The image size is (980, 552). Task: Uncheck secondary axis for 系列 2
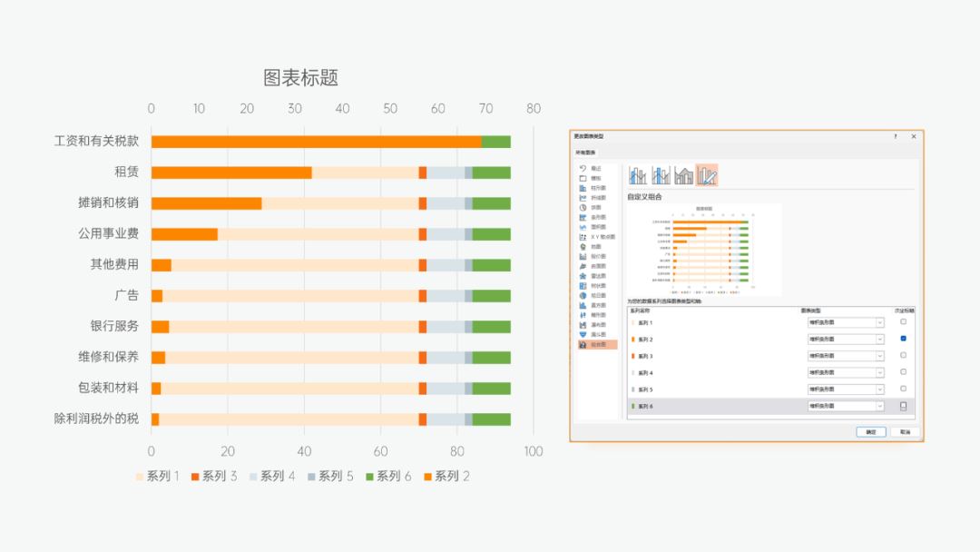tap(903, 339)
